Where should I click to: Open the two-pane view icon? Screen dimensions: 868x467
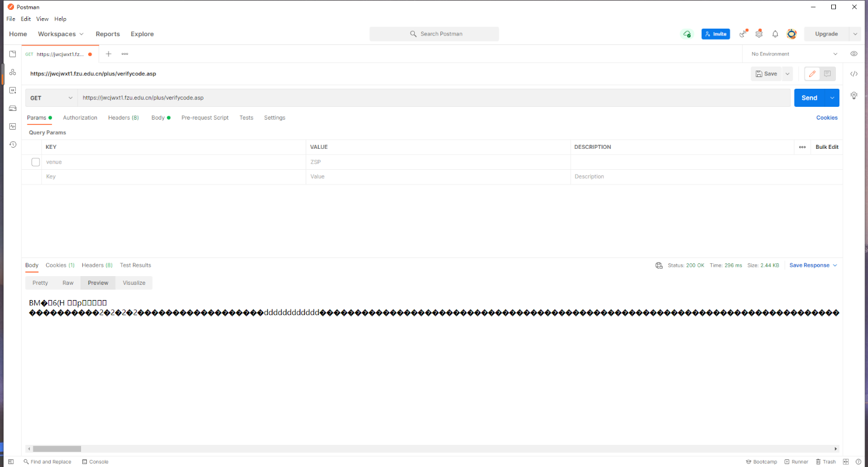coord(846,462)
